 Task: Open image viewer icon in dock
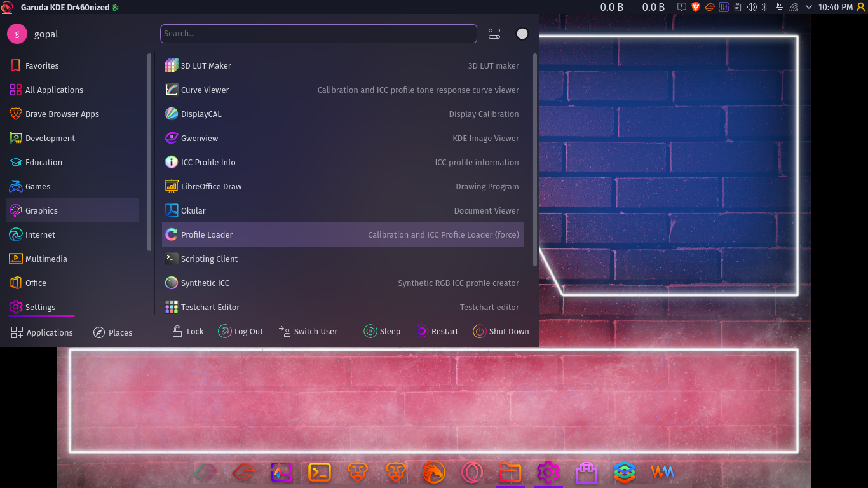pos(281,472)
